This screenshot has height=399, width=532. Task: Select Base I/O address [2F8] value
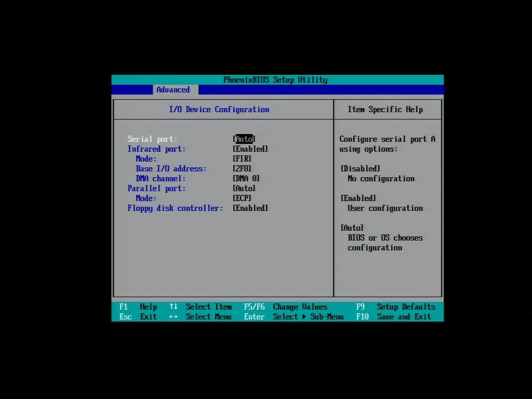pyautogui.click(x=242, y=168)
